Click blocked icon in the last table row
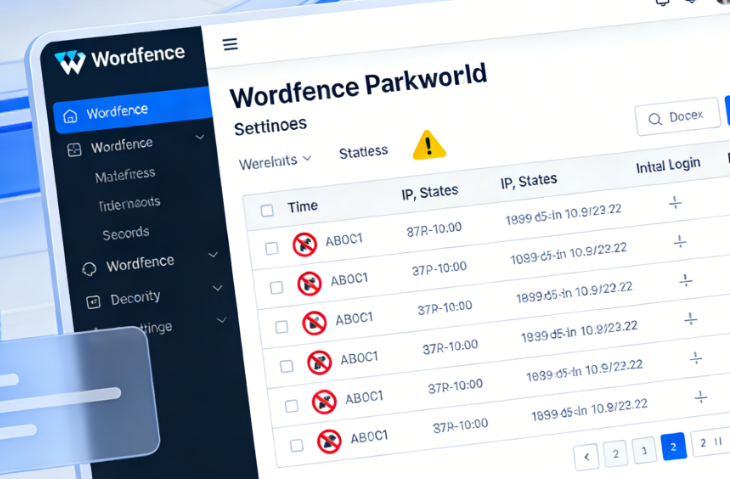 pos(329,441)
